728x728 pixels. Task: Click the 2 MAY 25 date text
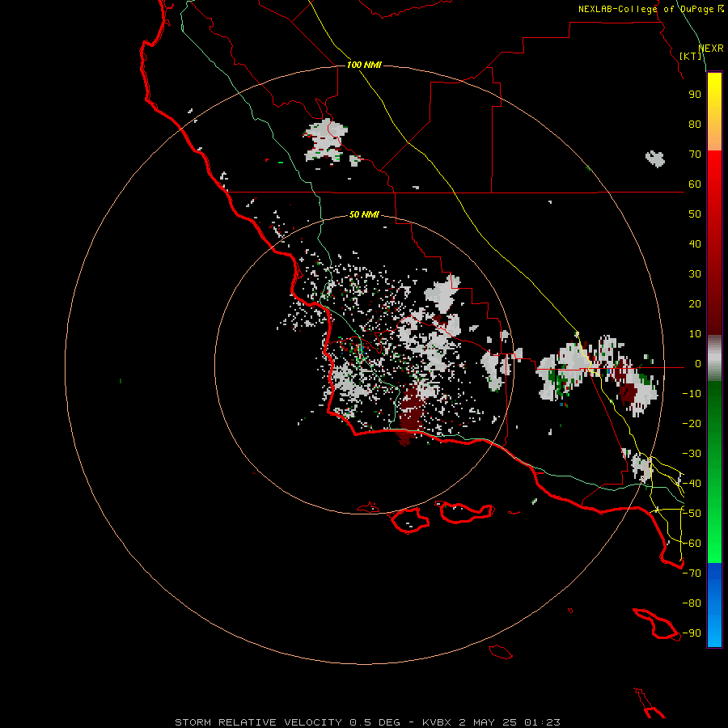488,722
